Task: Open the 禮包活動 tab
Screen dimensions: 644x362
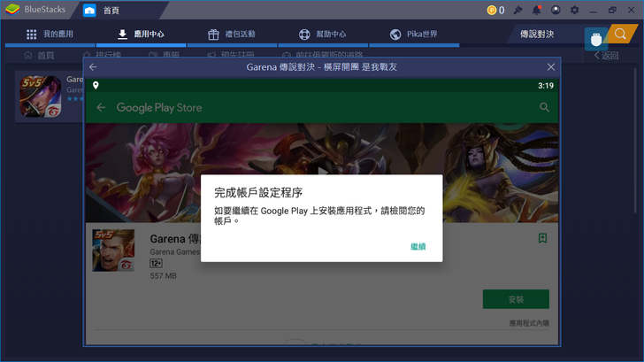Action: tap(232, 35)
